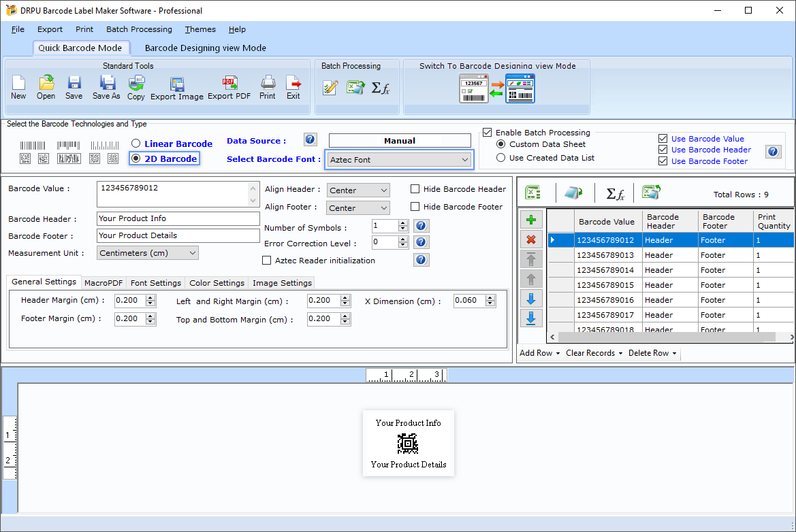The width and height of the screenshot is (796, 532).
Task: Click the X Dimension value field
Action: point(470,301)
